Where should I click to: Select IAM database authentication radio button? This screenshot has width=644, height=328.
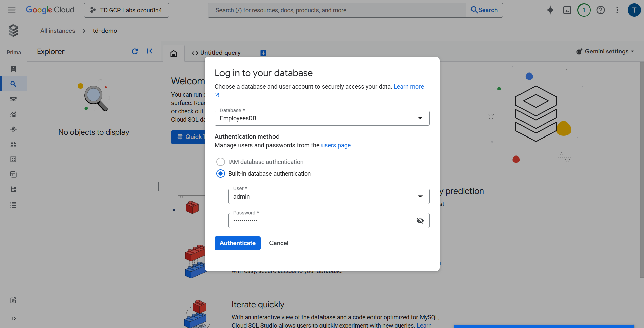point(220,162)
